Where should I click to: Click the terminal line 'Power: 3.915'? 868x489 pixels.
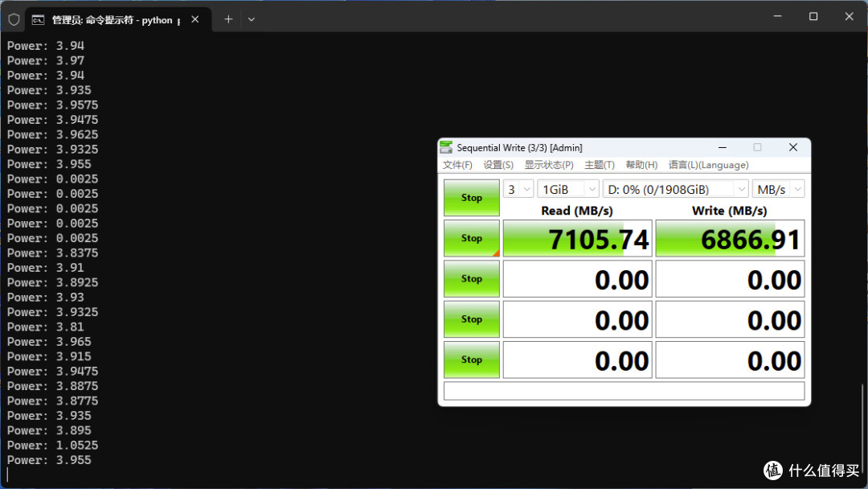[49, 356]
